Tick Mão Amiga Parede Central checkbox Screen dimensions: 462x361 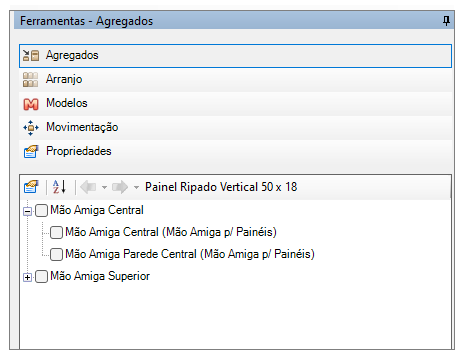tap(56, 254)
